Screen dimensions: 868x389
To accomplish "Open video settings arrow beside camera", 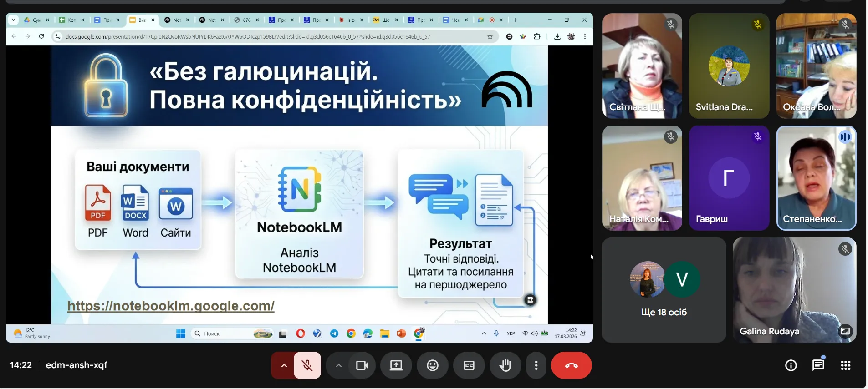I will [338, 365].
